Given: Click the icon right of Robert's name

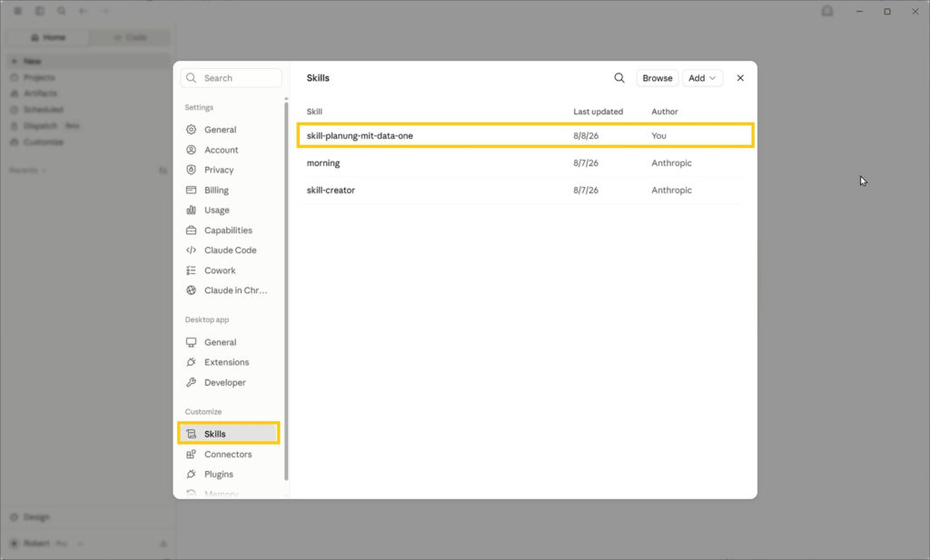Looking at the screenshot, I should [x=163, y=544].
